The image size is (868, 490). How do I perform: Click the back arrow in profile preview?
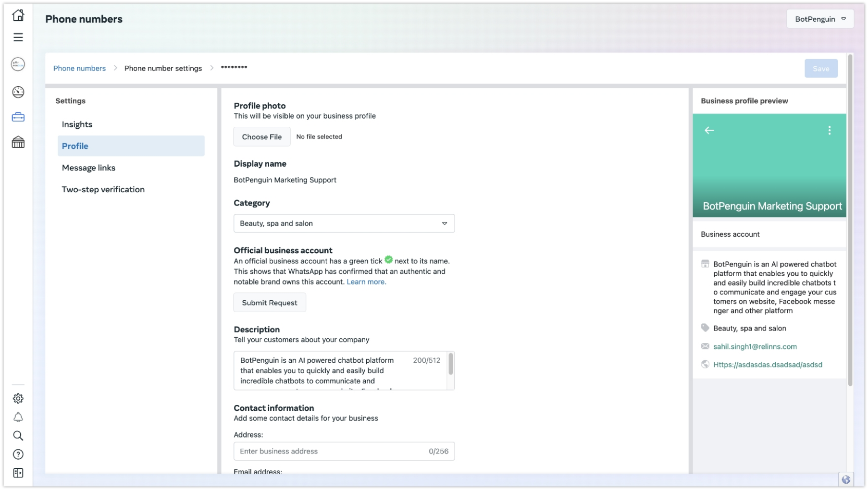coord(709,130)
